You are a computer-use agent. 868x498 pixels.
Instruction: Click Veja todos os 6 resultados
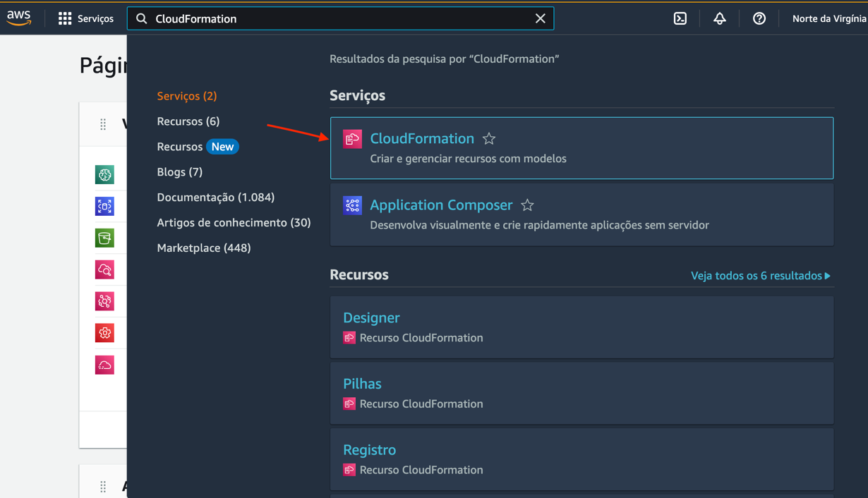click(x=761, y=276)
